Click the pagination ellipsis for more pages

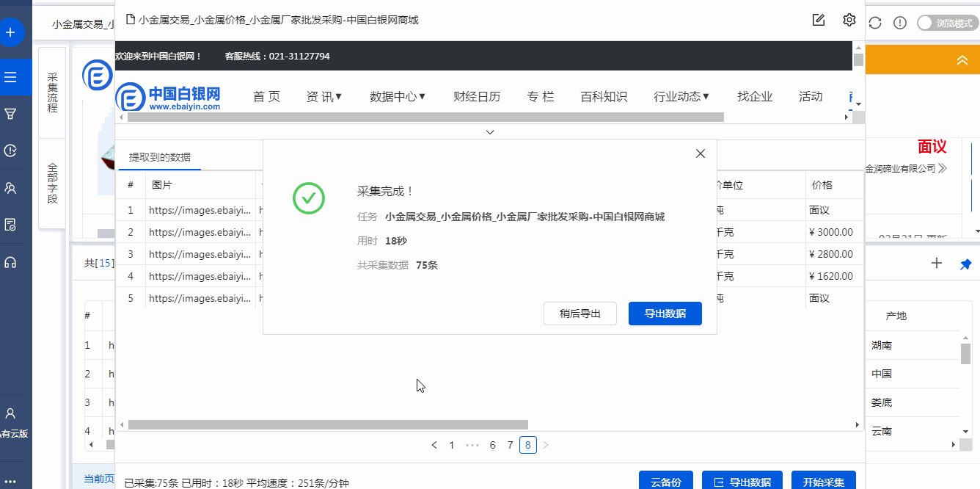pyautogui.click(x=472, y=445)
